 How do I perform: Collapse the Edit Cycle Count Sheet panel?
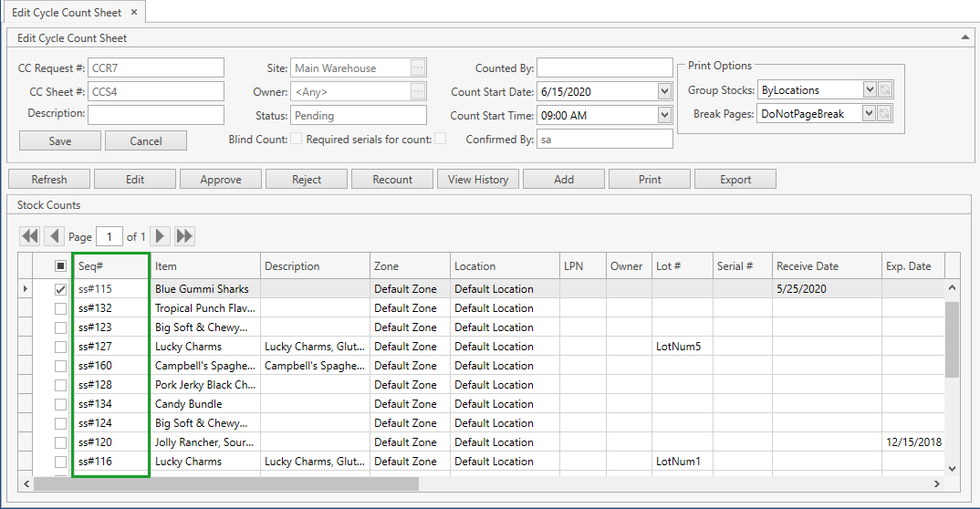click(x=965, y=37)
